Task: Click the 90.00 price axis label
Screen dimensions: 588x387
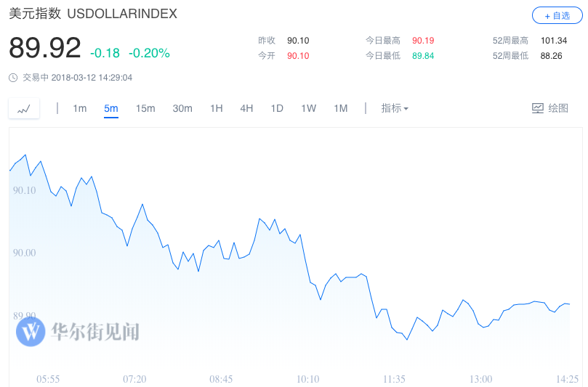Action: (x=24, y=253)
